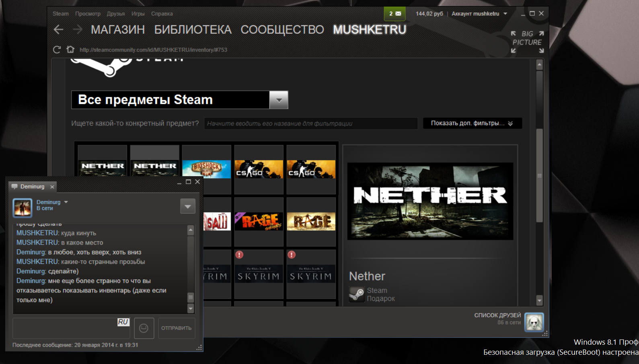Open the Просмотр menu
Screen dimensions: 639x364
[x=88, y=14]
